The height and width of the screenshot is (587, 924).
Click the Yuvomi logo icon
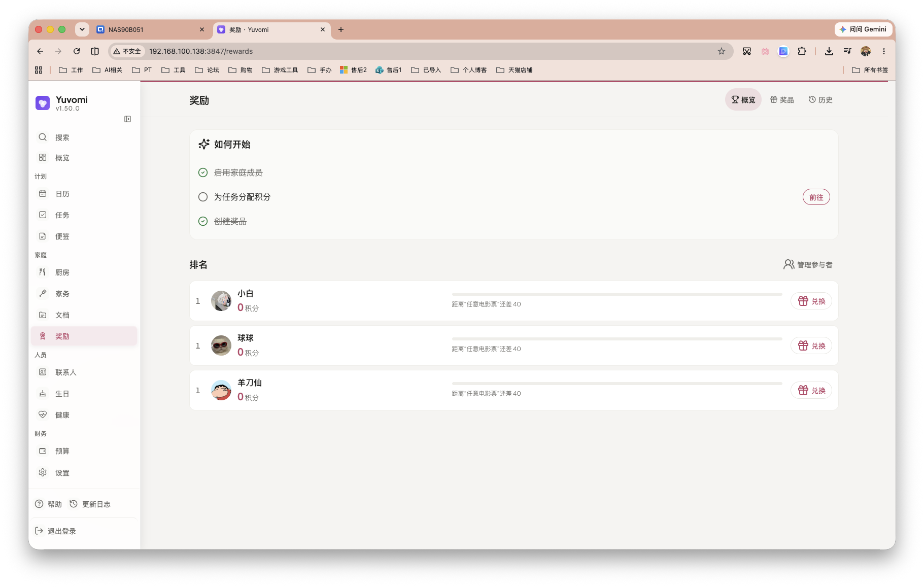[43, 103]
